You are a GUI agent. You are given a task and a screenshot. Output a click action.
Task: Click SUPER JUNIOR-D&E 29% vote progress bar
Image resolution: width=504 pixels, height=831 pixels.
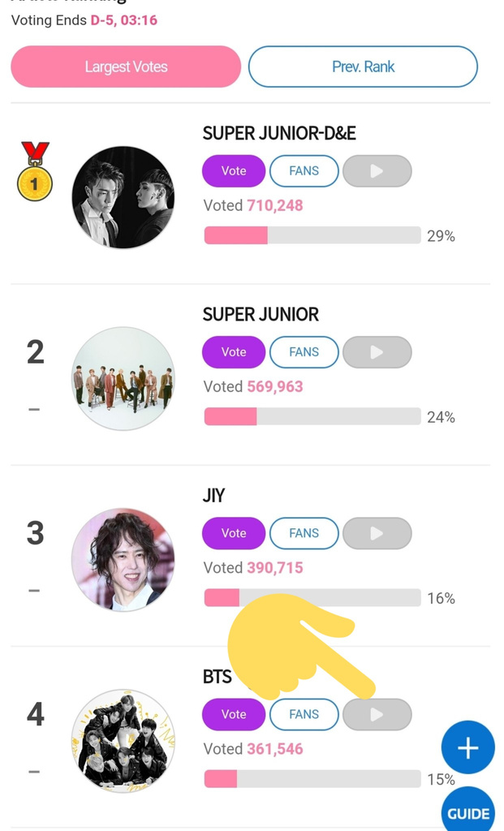[x=312, y=235]
